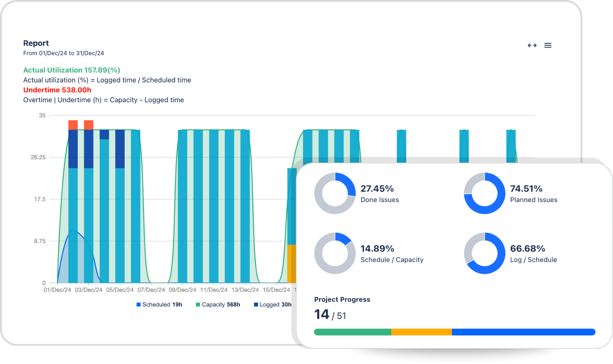
Task: Click the resize width arrows icon
Action: (x=532, y=45)
